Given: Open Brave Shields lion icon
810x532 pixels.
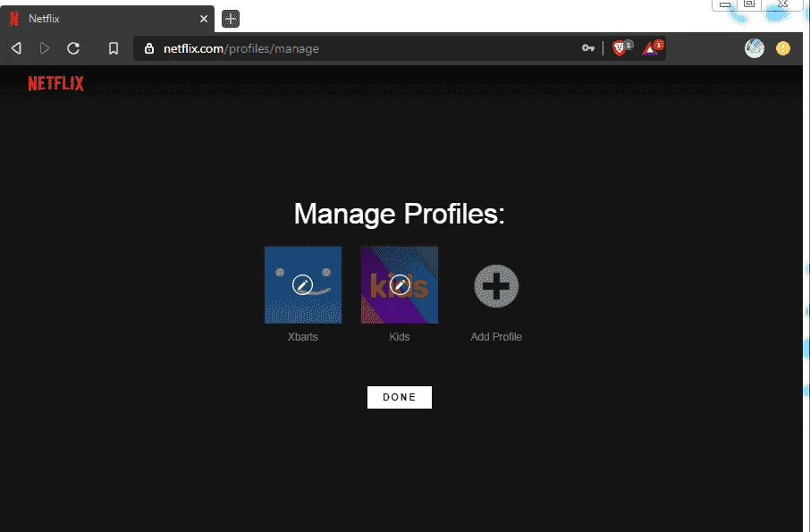Looking at the screenshot, I should coord(621,48).
